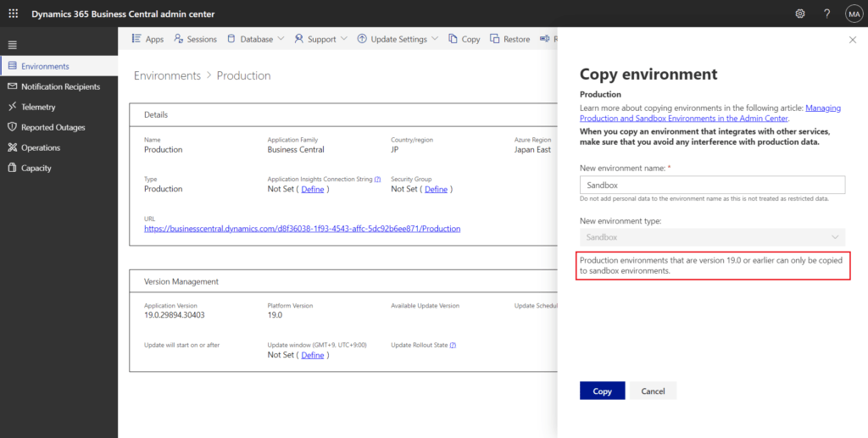The width and height of the screenshot is (868, 438).
Task: Click the Reported Outages shield icon
Action: (x=12, y=126)
